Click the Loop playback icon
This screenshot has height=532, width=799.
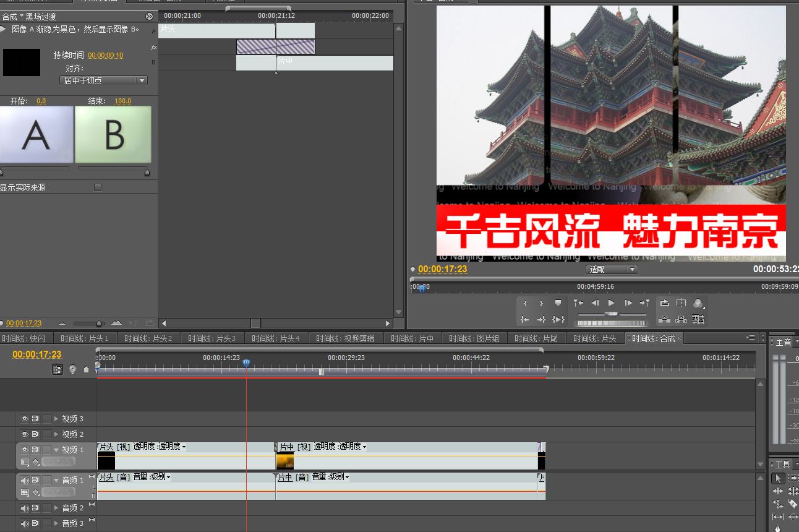click(x=664, y=303)
